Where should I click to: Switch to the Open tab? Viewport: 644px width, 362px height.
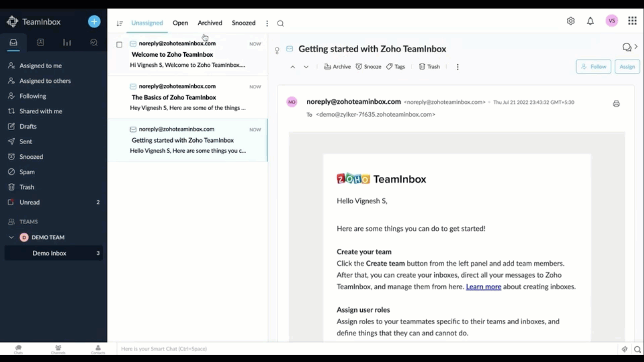tap(180, 23)
